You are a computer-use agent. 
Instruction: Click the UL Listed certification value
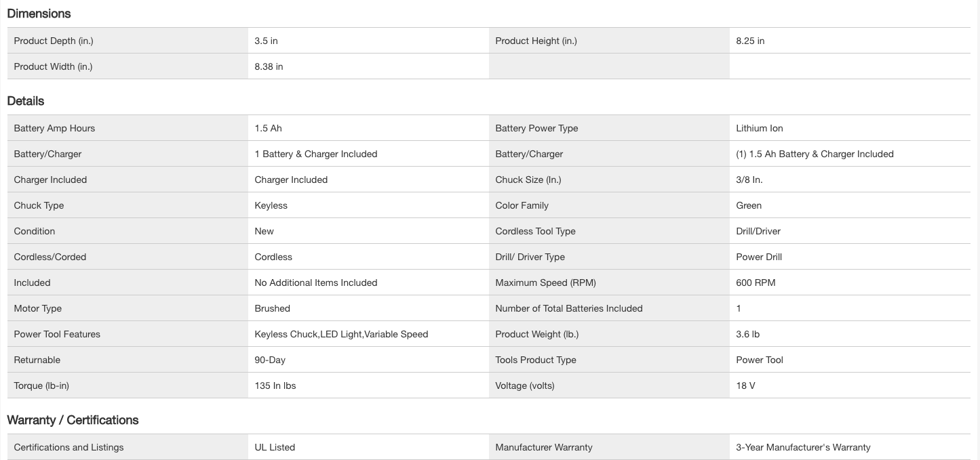click(x=275, y=447)
